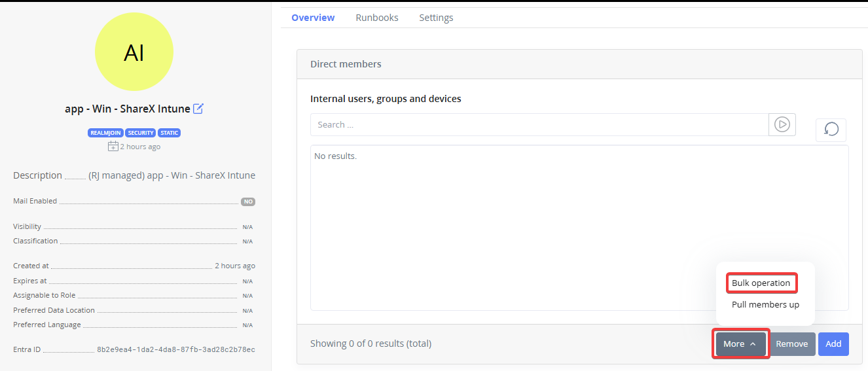Click the chevron on the More button

[753, 344]
